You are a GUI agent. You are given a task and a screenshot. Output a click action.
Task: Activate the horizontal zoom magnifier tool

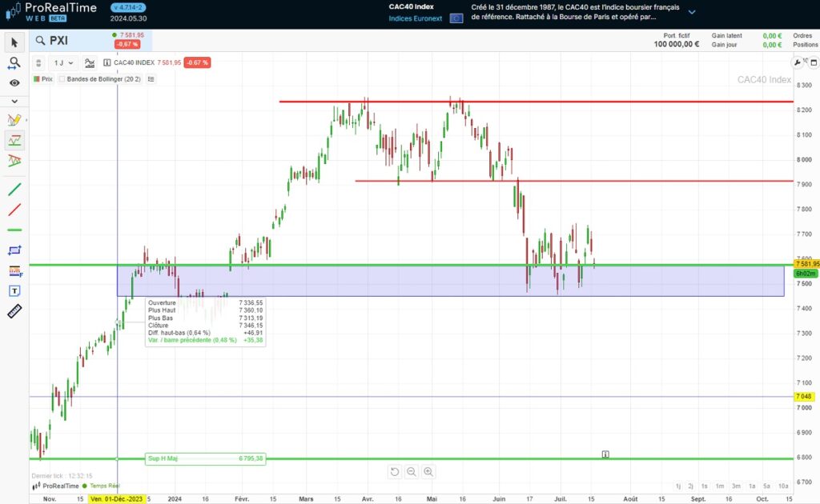pos(14,62)
